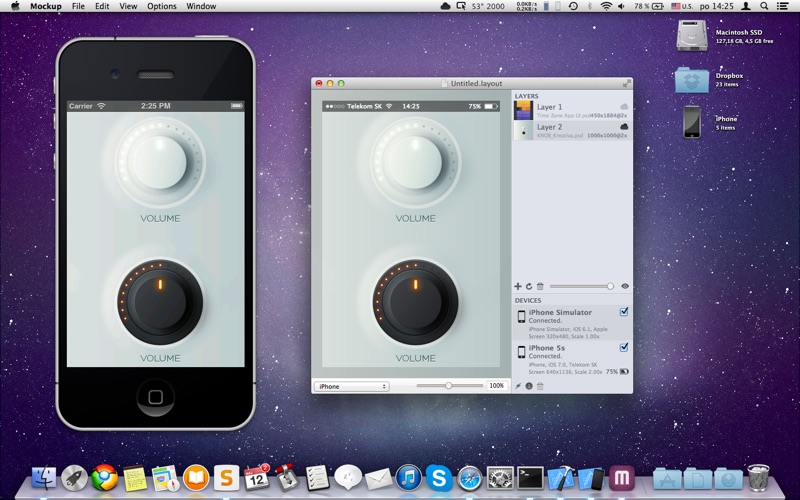Open device info icon under Devices
This screenshot has width=800, height=500.
(529, 386)
